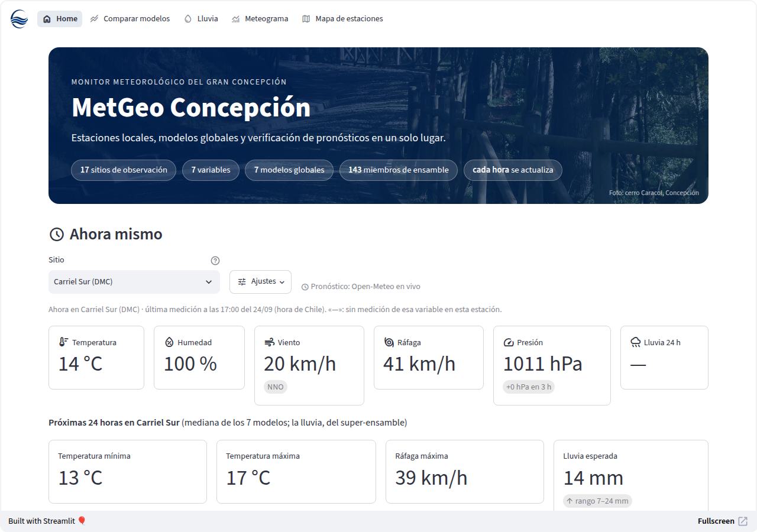Click the Built with Streamlit link
757x532 pixels.
(47, 521)
